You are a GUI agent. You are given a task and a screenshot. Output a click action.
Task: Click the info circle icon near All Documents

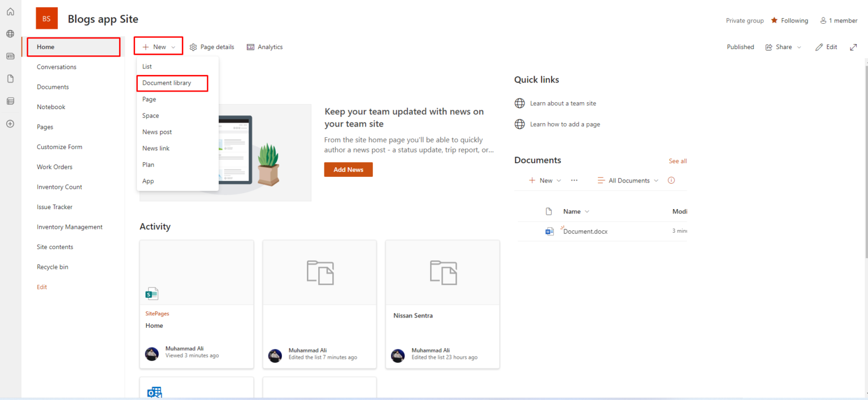(x=671, y=180)
